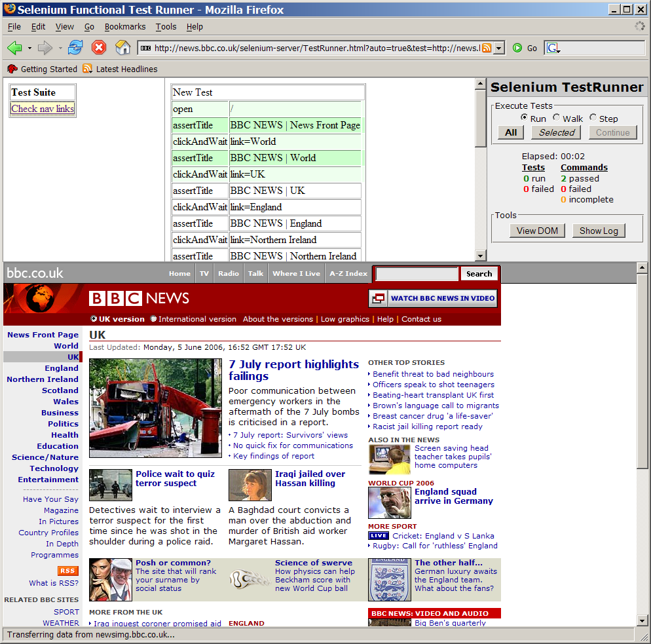Click the Continue button
The image size is (651, 644).
point(613,132)
